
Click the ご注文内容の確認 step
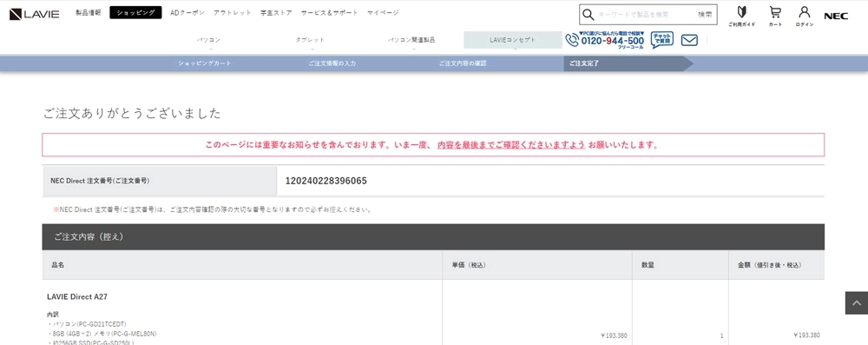pos(463,63)
